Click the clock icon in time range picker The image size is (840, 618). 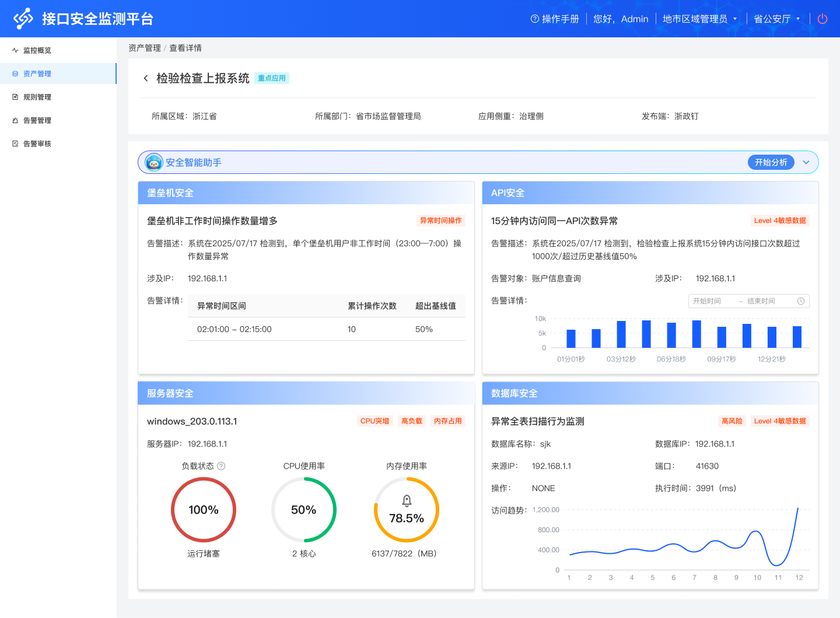801,301
